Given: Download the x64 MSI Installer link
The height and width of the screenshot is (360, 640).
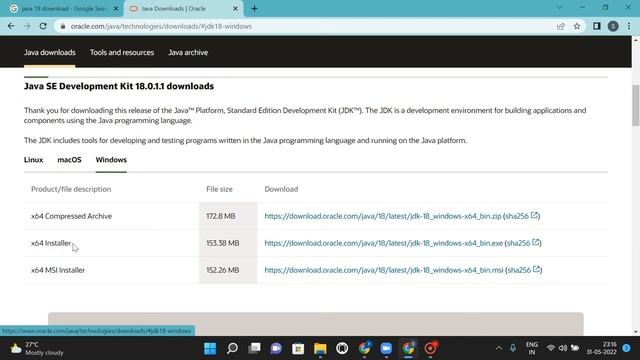Looking at the screenshot, I should [x=384, y=270].
